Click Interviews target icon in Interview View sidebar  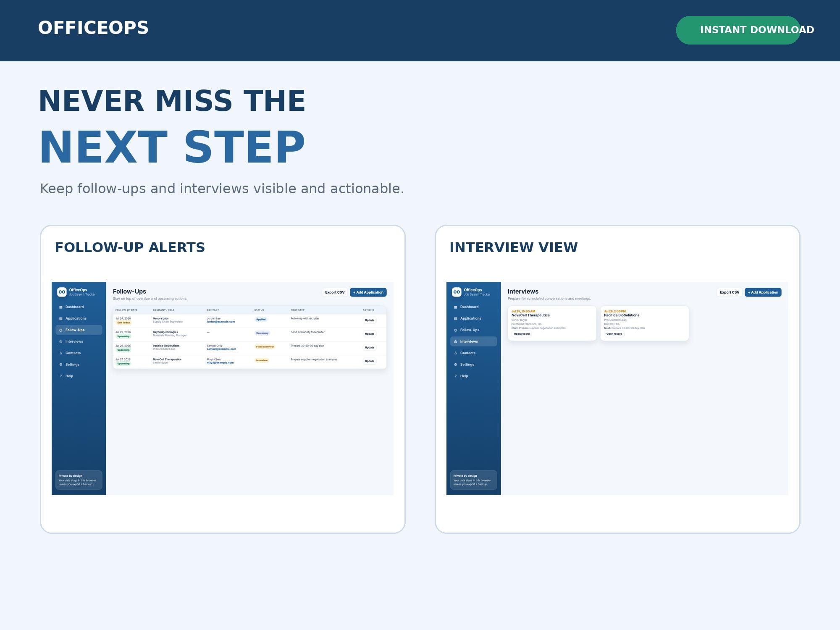coord(456,341)
